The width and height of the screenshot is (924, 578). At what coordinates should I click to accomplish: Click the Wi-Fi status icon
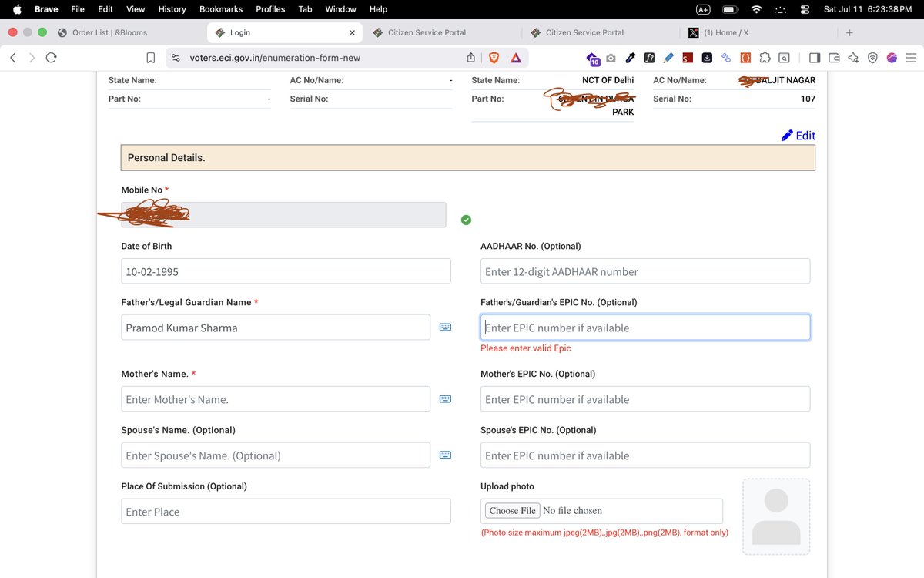point(756,9)
